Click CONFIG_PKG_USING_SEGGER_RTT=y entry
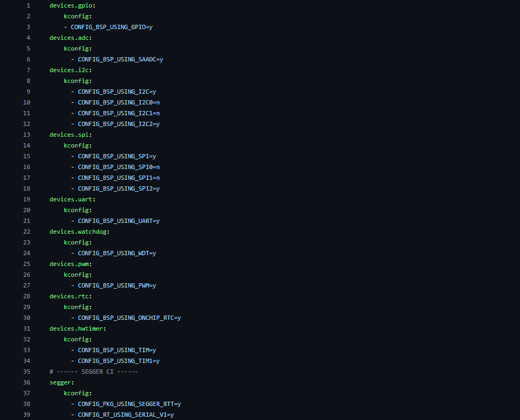The height and width of the screenshot is (420, 520). pos(129,404)
